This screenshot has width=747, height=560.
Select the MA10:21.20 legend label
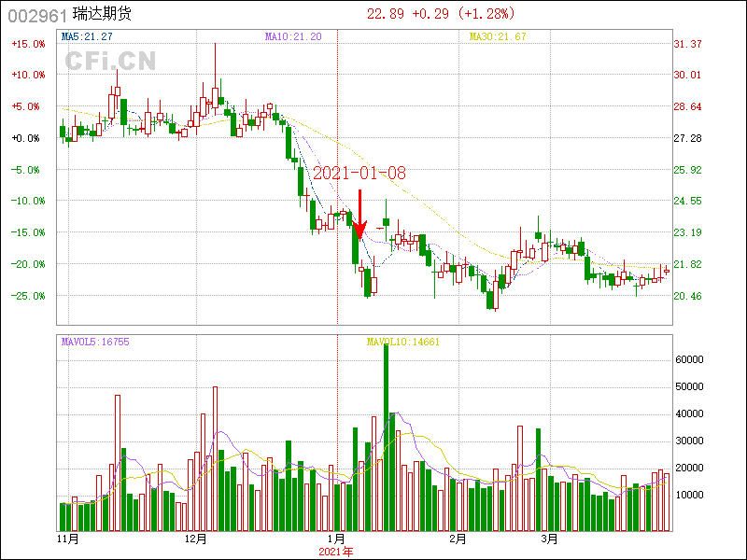click(x=293, y=36)
